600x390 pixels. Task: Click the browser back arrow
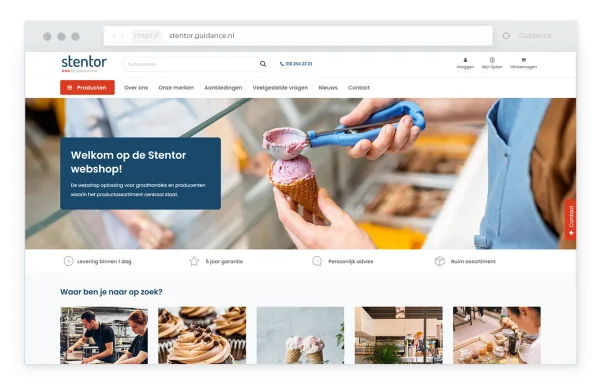(x=114, y=36)
